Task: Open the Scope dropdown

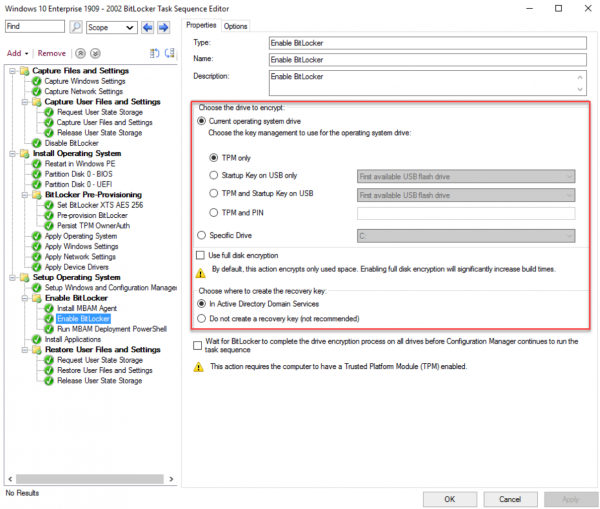Action: point(112,28)
